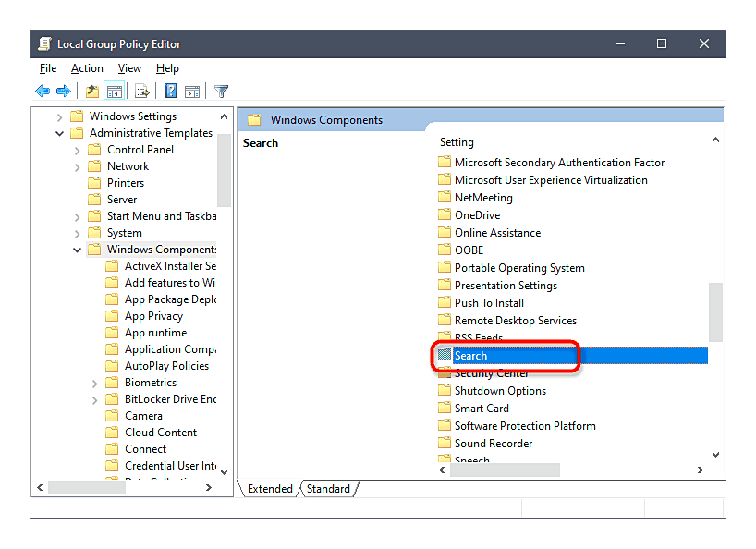Open the View menu

[129, 68]
